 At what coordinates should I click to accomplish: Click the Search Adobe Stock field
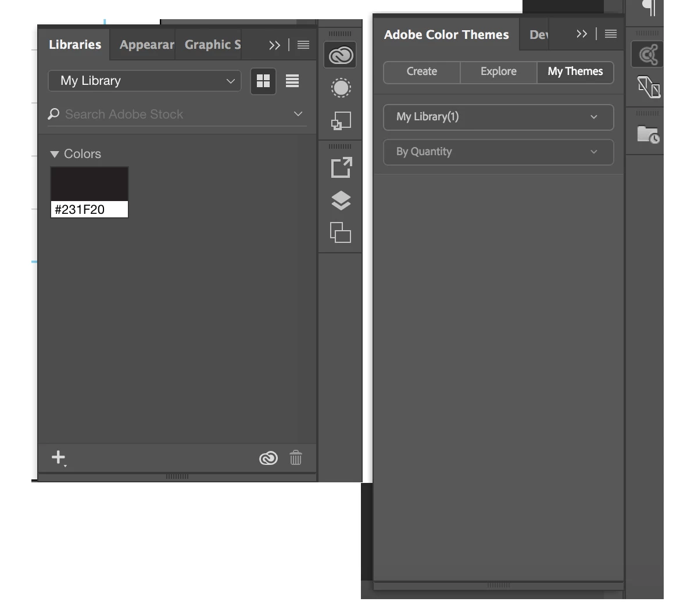177,114
